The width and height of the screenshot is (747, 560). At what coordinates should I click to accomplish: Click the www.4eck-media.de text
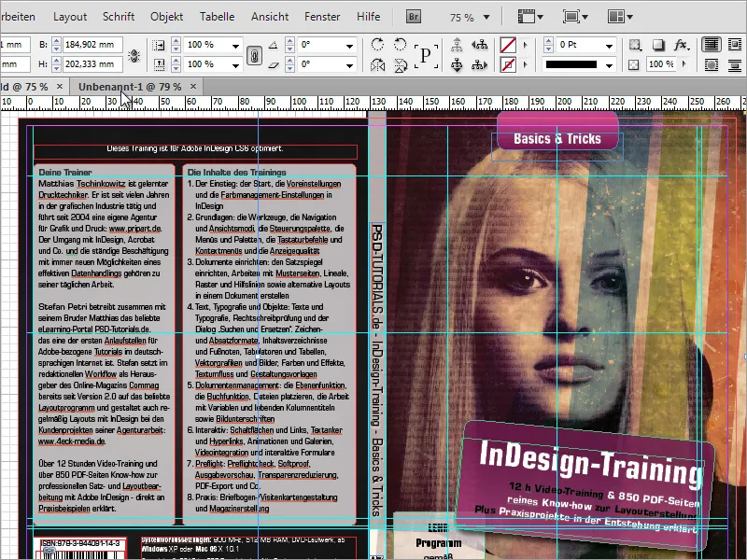point(72,441)
